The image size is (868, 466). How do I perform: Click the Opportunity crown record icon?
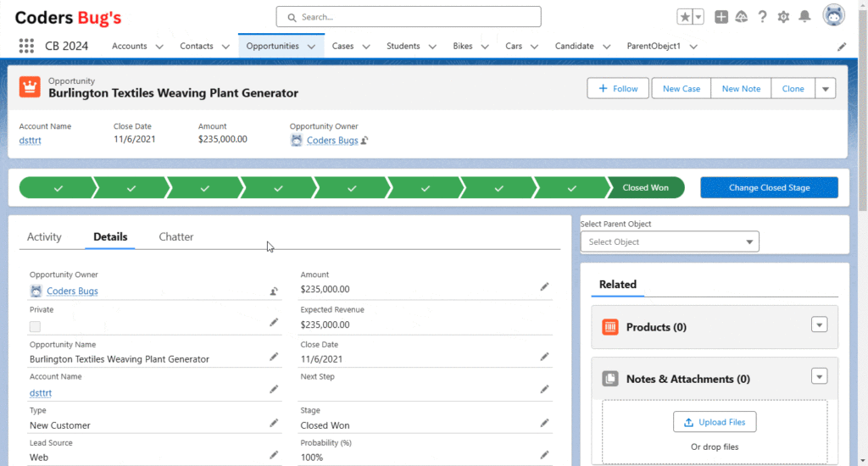click(30, 87)
